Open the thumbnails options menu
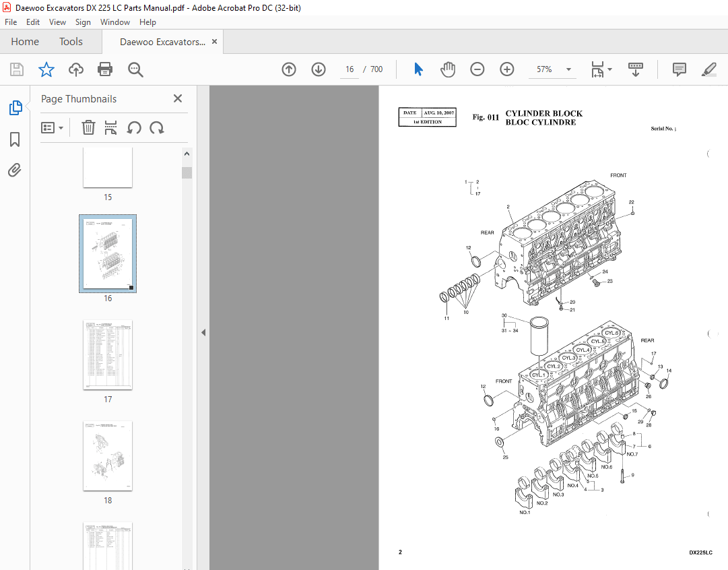Image resolution: width=728 pixels, height=570 pixels. tap(52, 128)
